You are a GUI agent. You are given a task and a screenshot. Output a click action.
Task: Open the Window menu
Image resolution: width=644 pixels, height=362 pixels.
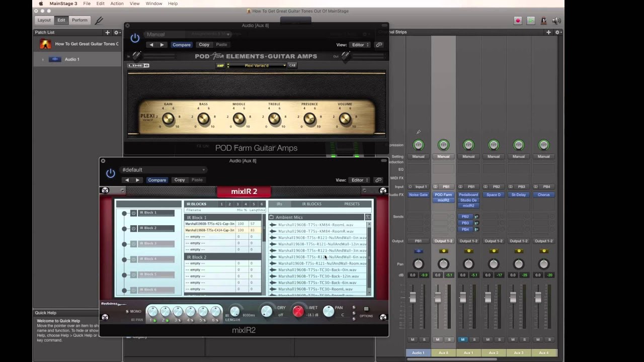tap(154, 4)
